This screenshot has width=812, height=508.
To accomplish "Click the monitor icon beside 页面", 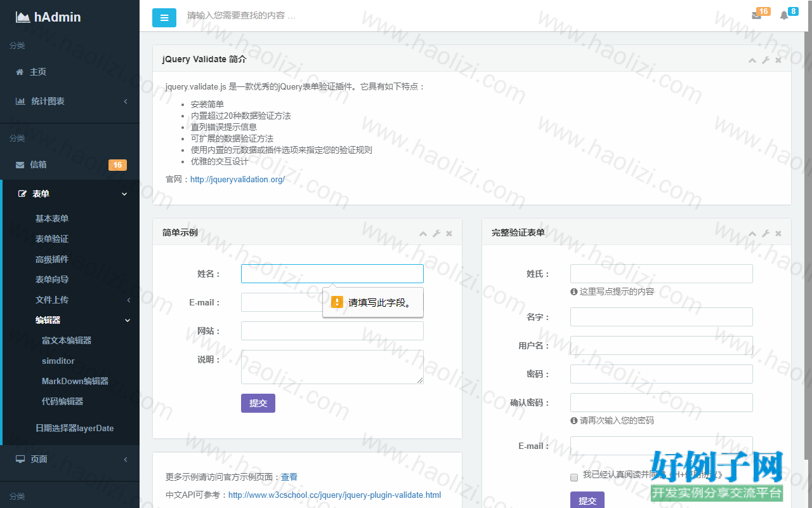I will click(x=20, y=459).
